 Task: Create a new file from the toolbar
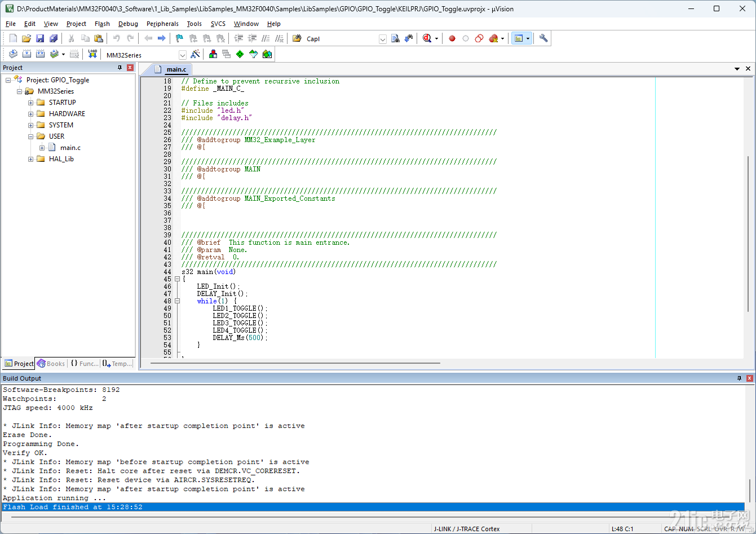13,38
